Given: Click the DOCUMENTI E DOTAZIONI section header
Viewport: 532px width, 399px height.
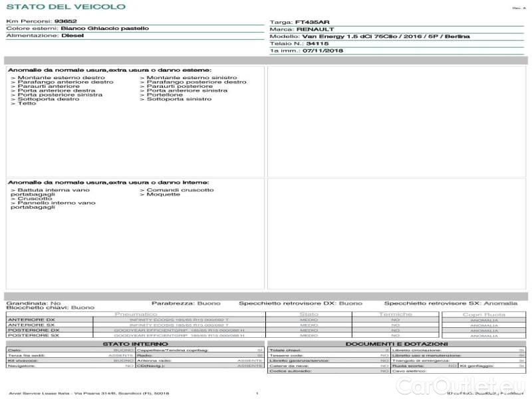Looking at the screenshot, I should tap(396, 344).
